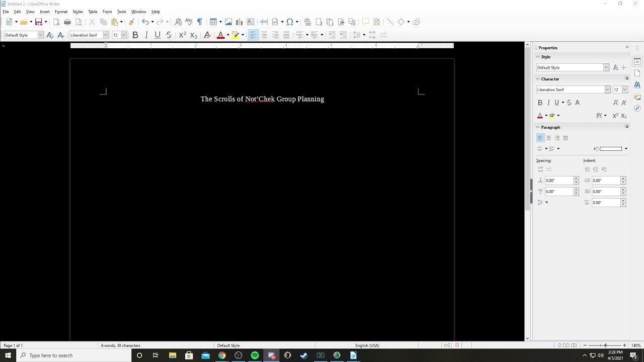Open Find and Replace icon
The height and width of the screenshot is (362, 644).
click(x=178, y=22)
